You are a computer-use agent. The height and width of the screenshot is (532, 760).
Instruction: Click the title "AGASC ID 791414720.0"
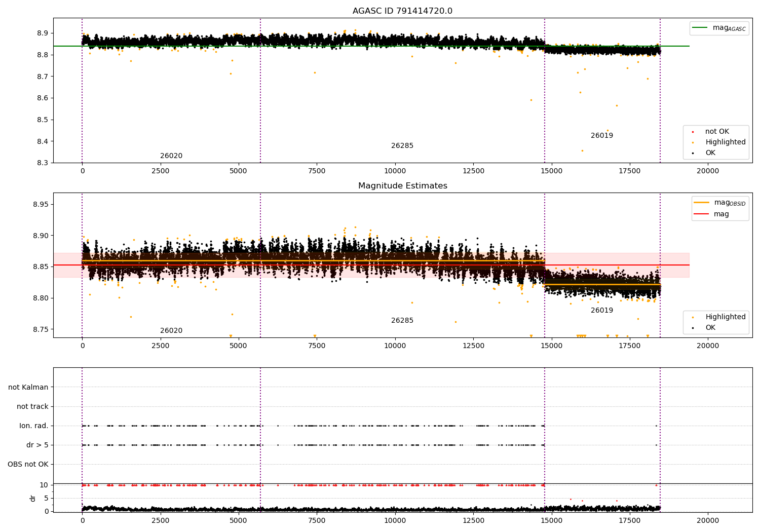402,11
